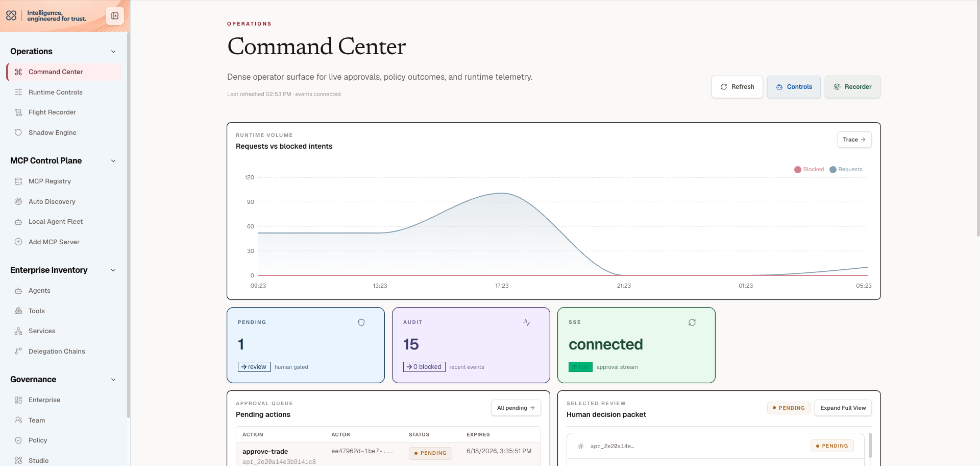This screenshot has height=466, width=980.
Task: Click the MCP Registry icon
Action: pos(18,181)
